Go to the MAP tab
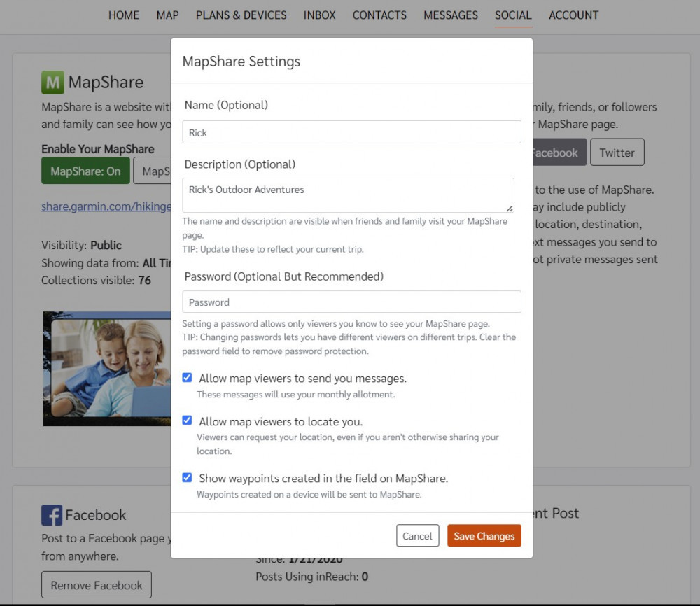700x606 pixels. coord(167,15)
